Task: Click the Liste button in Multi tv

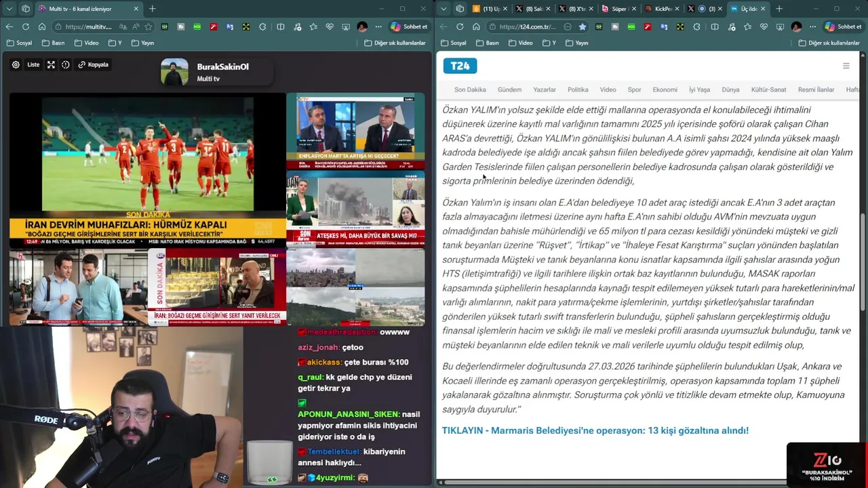Action: point(33,64)
